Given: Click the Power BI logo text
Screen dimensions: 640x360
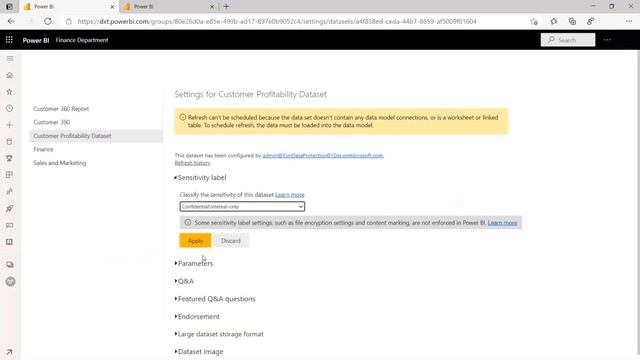Looking at the screenshot, I should point(36,40).
